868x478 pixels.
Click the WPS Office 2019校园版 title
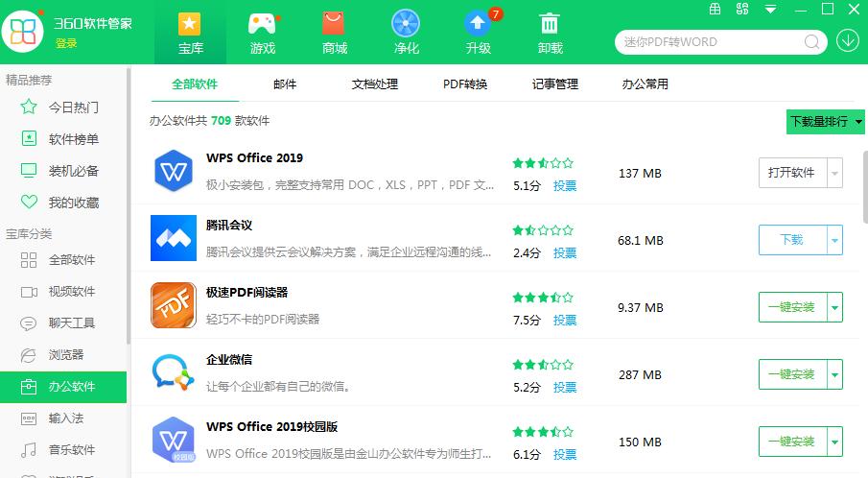click(x=271, y=426)
